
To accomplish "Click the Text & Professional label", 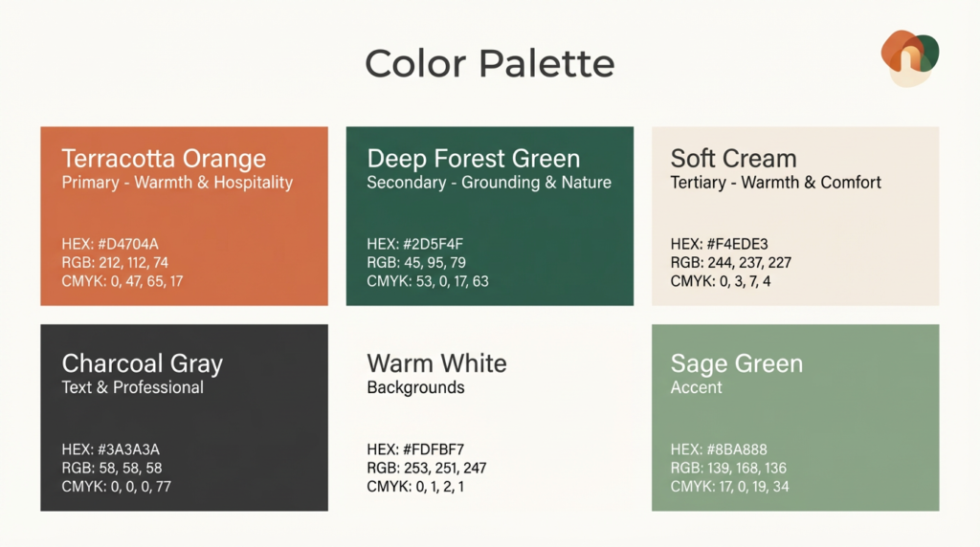I will [x=132, y=387].
